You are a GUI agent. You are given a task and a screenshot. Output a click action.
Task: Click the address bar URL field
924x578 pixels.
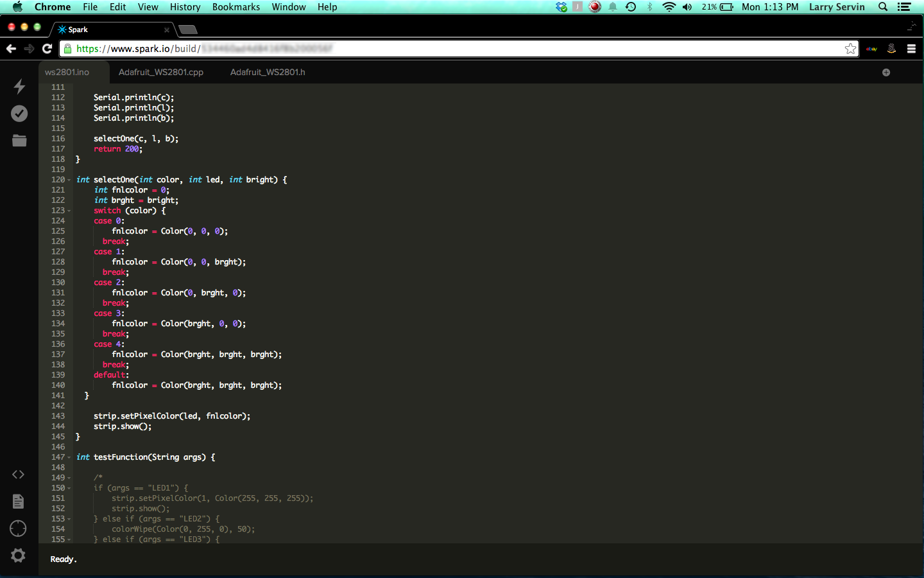(459, 49)
